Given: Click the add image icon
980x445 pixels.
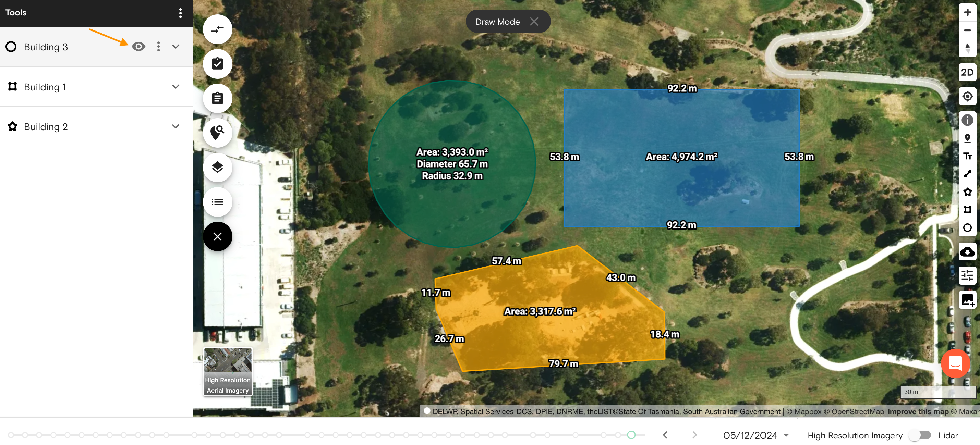Looking at the screenshot, I should coord(967,300).
